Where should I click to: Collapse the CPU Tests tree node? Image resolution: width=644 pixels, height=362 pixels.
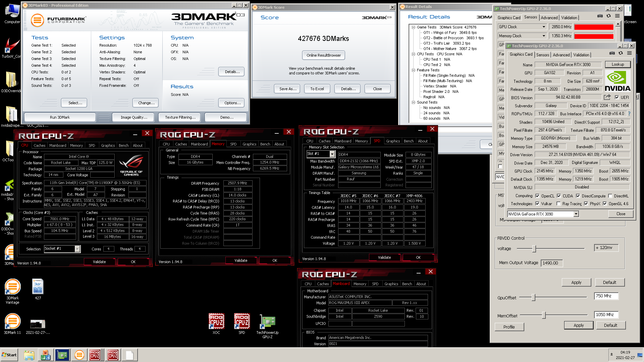(414, 54)
